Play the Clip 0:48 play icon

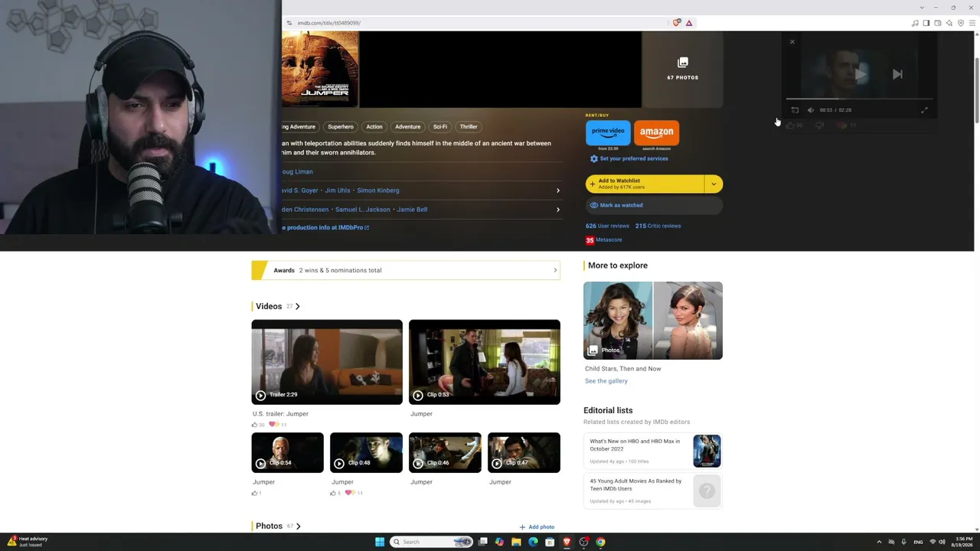[x=339, y=464]
